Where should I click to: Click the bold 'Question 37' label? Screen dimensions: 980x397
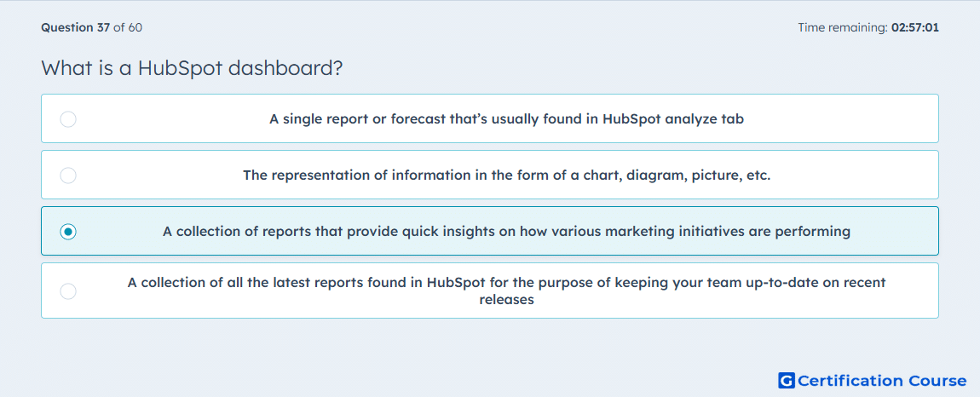[x=76, y=27]
